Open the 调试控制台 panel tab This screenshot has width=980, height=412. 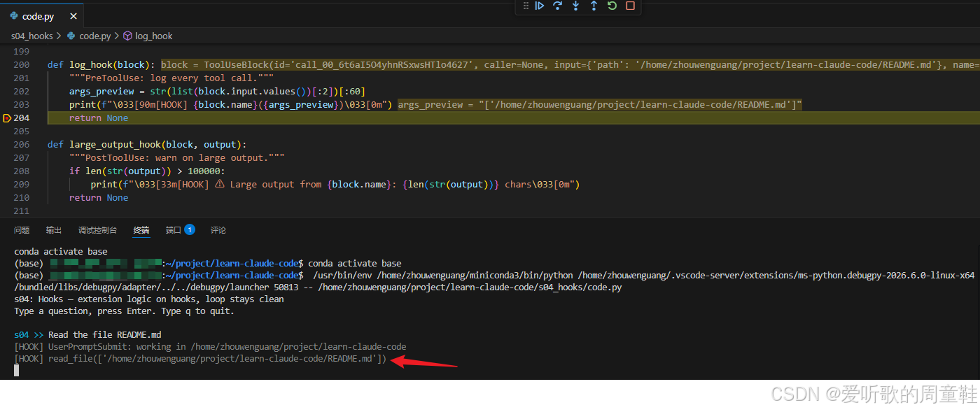97,230
